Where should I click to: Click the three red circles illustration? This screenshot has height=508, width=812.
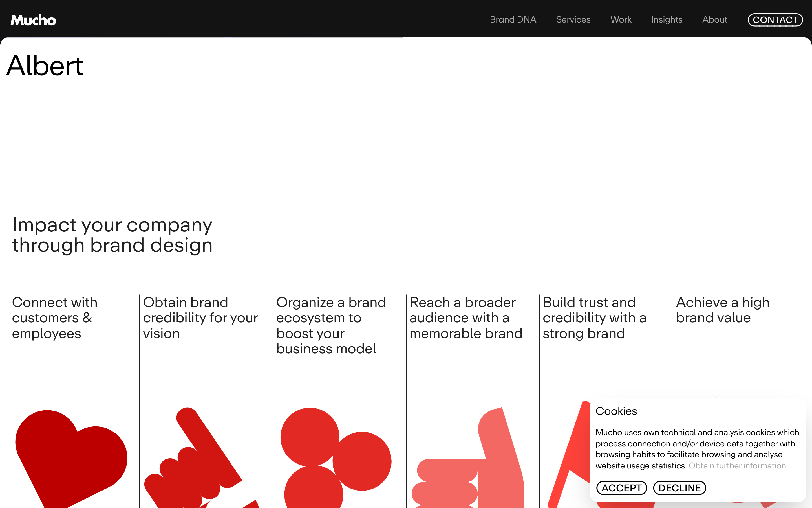pos(336,457)
